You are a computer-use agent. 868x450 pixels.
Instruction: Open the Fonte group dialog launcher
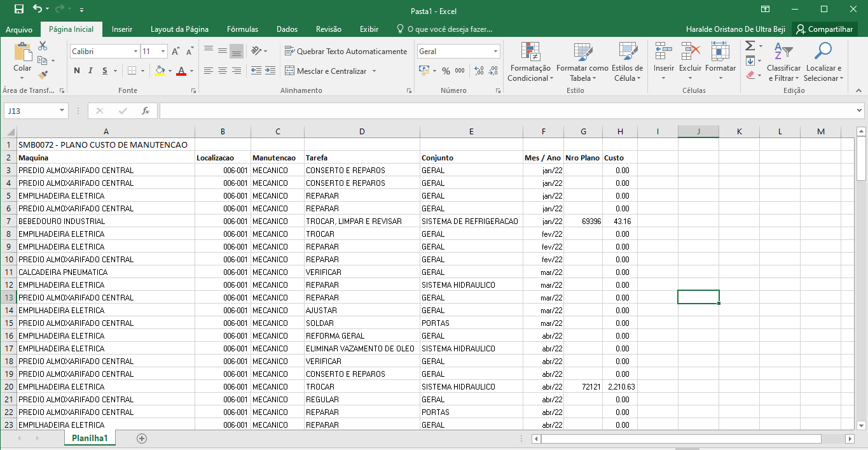tap(193, 91)
